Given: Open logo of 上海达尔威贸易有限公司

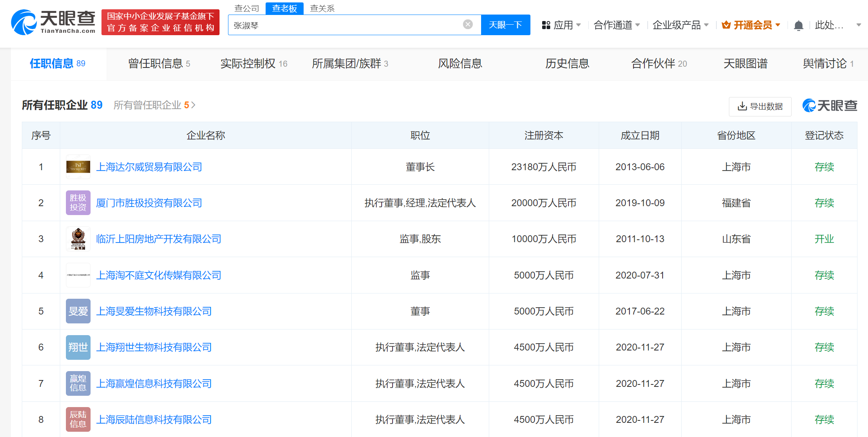Looking at the screenshot, I should [78, 167].
